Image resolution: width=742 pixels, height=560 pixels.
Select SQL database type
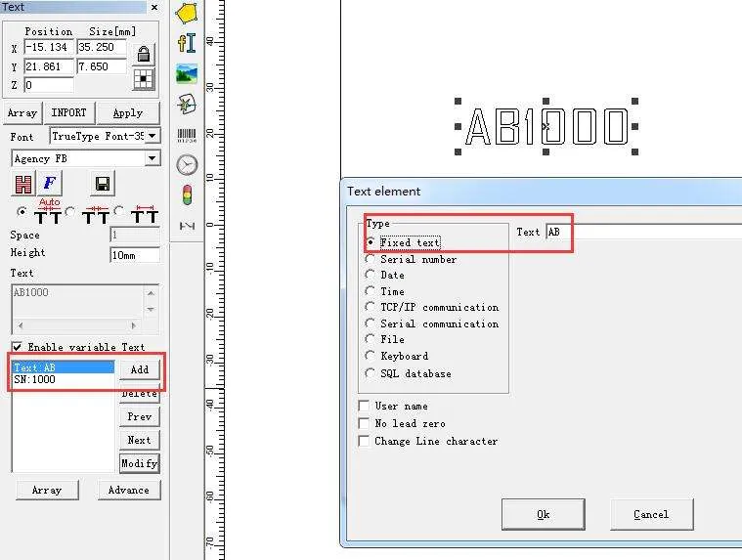[x=371, y=373]
